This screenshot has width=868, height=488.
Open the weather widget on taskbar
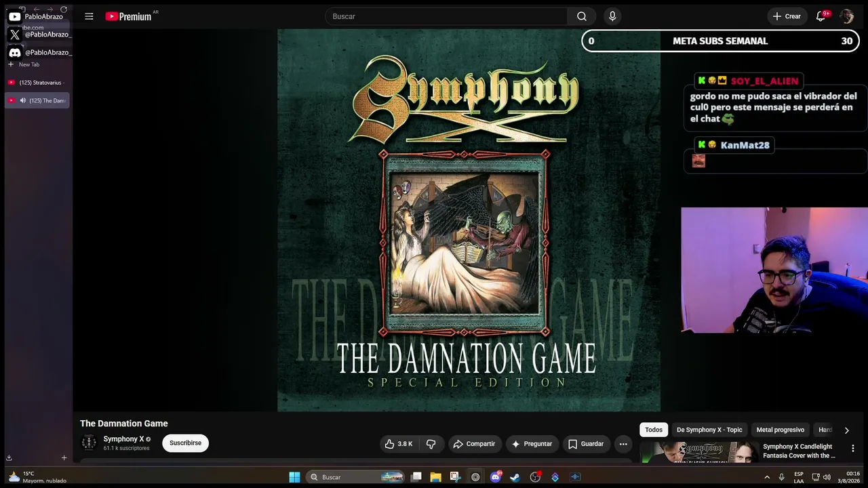(37, 477)
